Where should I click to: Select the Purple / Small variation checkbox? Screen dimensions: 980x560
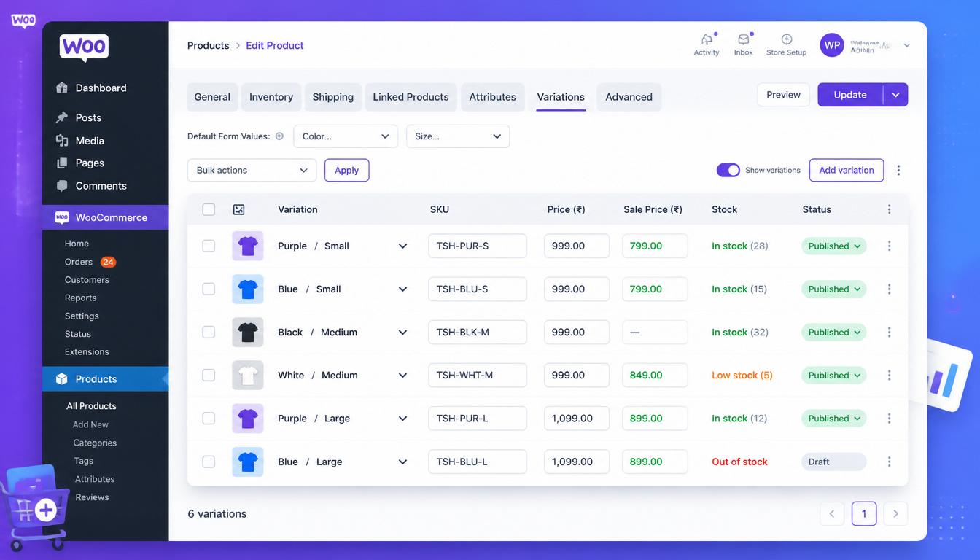[x=209, y=246]
